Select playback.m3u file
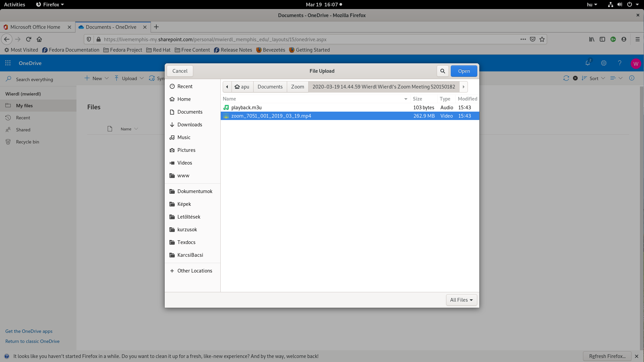Image resolution: width=644 pixels, height=362 pixels. (350, 108)
